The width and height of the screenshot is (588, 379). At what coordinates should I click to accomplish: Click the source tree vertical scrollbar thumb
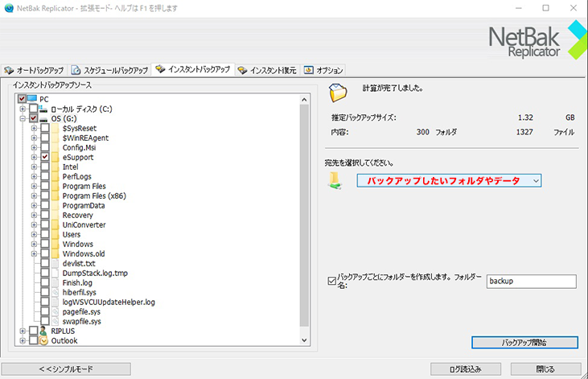[x=304, y=216]
